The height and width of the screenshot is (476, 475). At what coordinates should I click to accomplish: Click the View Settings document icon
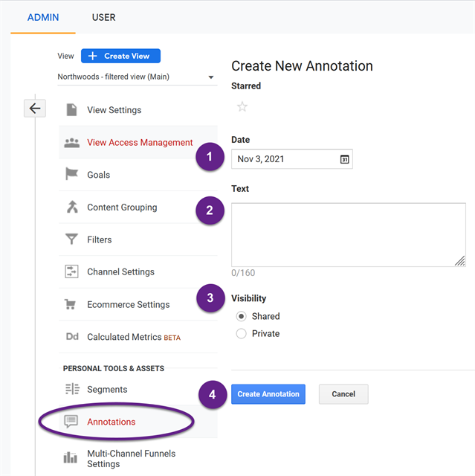coord(71,109)
